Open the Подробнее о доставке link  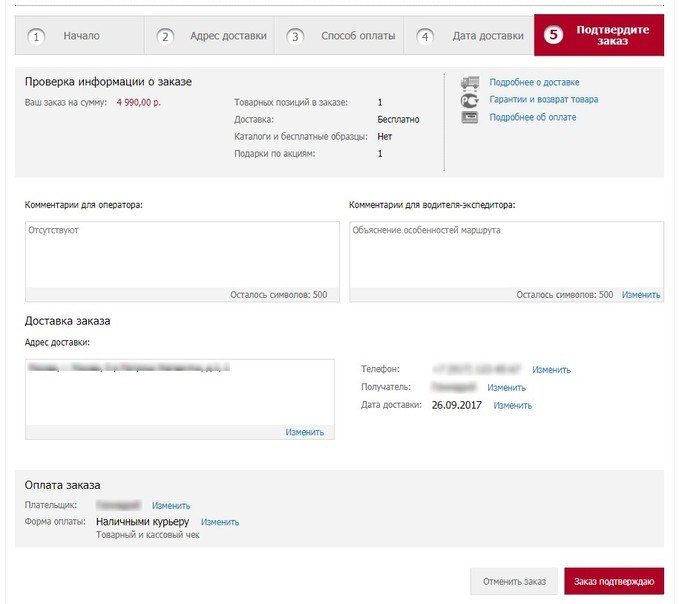[x=534, y=82]
